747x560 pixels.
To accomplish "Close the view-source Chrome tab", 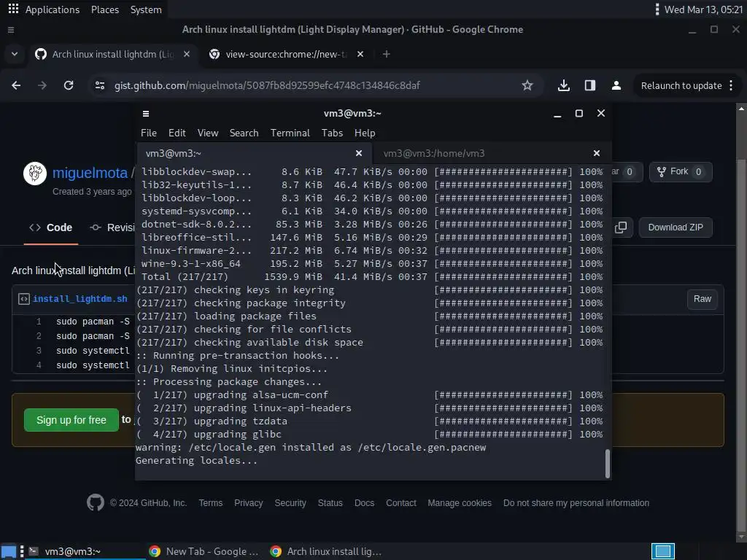I will pyautogui.click(x=360, y=54).
